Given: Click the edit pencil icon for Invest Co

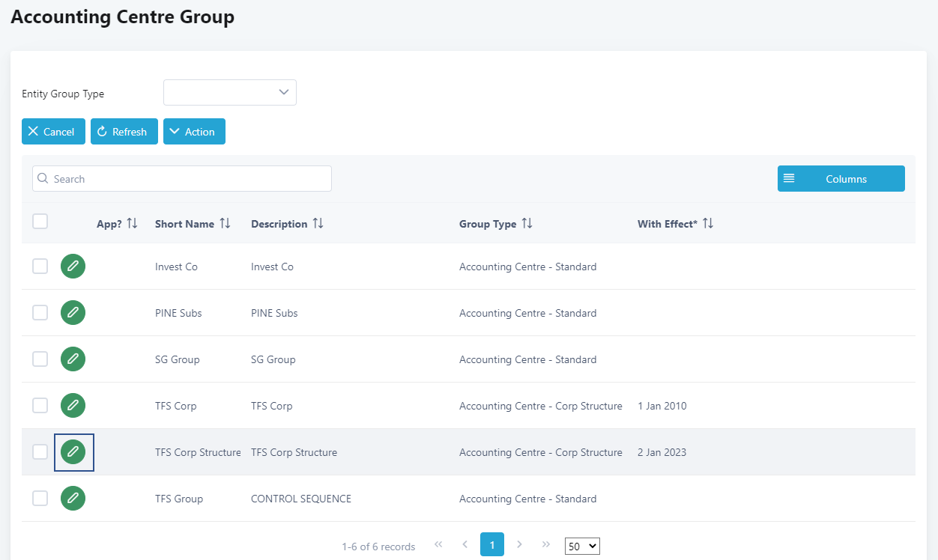Looking at the screenshot, I should 73,267.
